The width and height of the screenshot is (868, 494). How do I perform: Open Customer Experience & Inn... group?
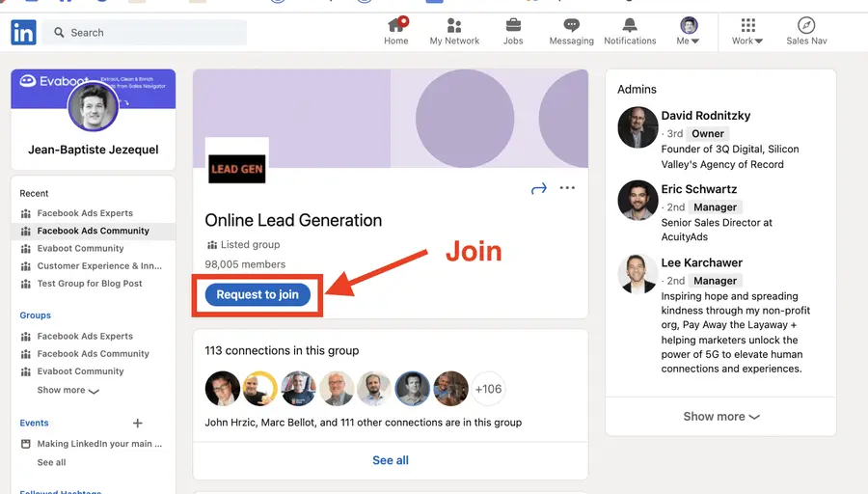pyautogui.click(x=99, y=266)
